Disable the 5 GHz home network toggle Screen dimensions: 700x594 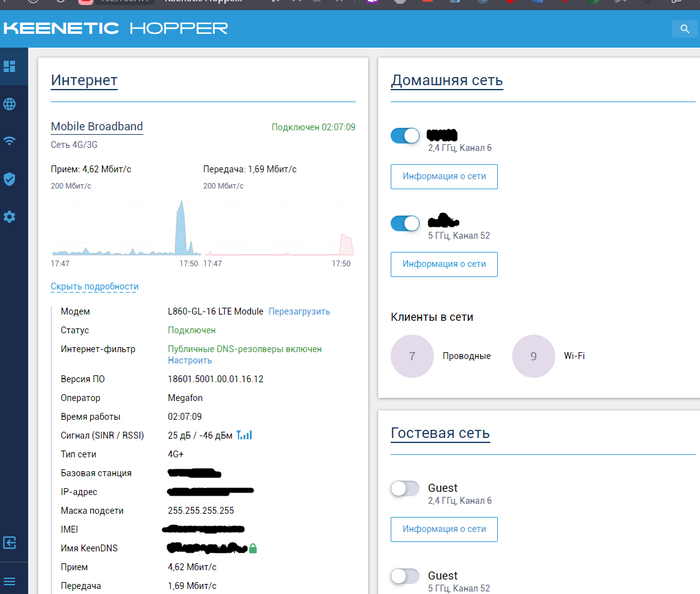pyautogui.click(x=405, y=223)
